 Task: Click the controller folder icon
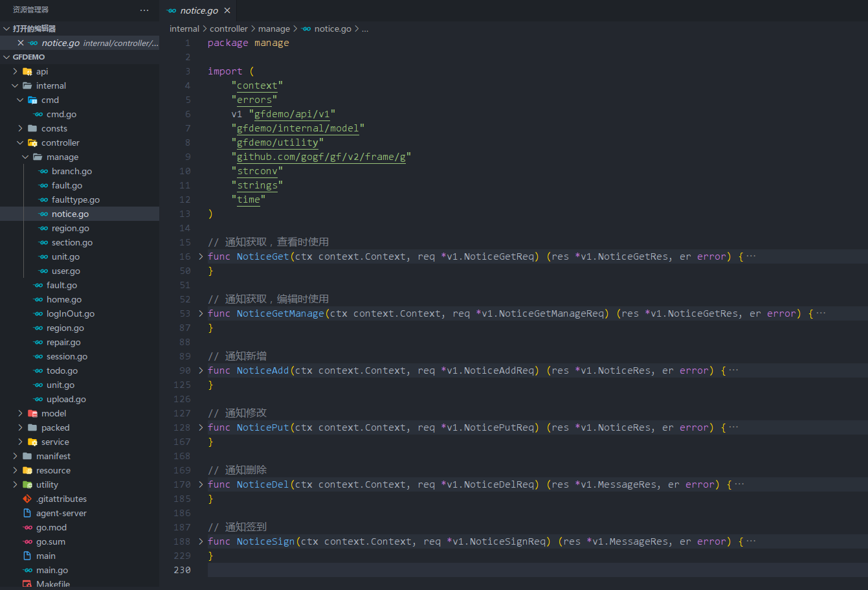pyautogui.click(x=32, y=142)
